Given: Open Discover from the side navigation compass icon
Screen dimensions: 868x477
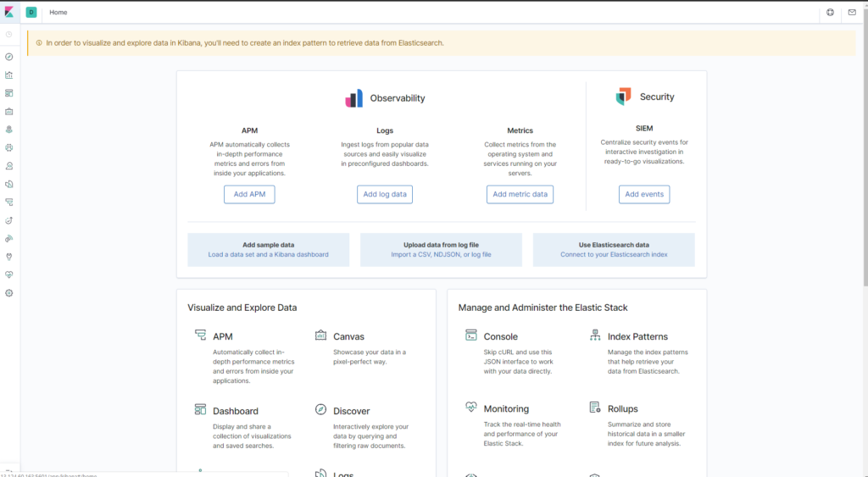Looking at the screenshot, I should [8, 57].
